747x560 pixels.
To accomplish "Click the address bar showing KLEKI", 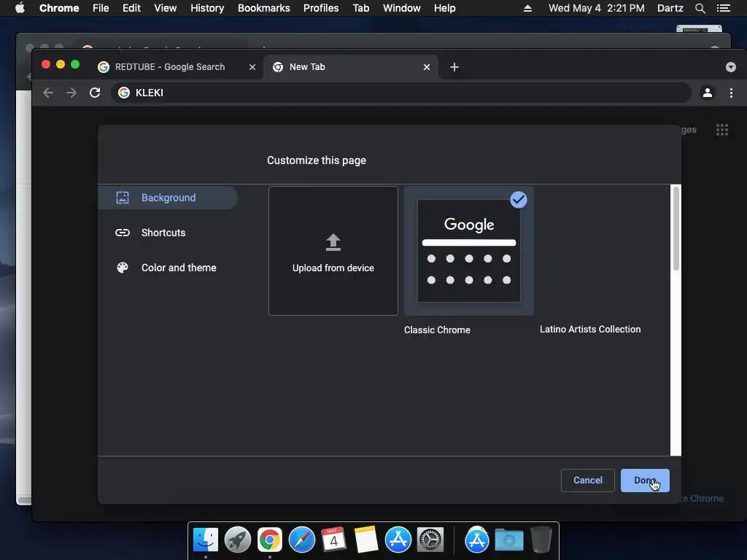I will click(x=401, y=93).
